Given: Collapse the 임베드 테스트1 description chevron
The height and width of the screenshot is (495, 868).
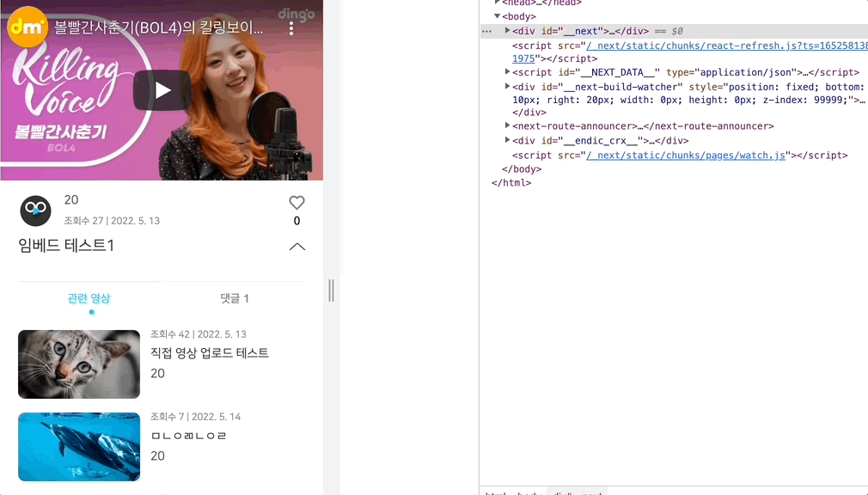Looking at the screenshot, I should (x=297, y=247).
